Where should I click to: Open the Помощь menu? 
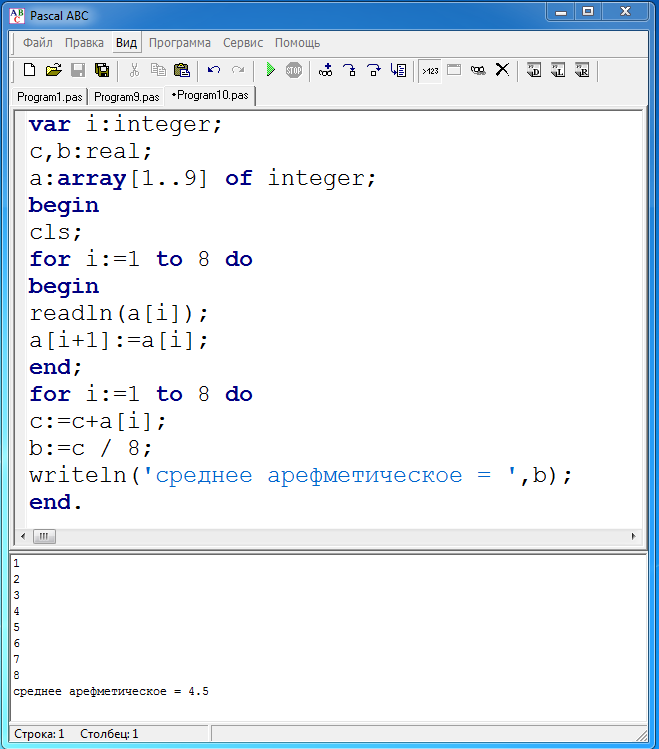[x=298, y=43]
